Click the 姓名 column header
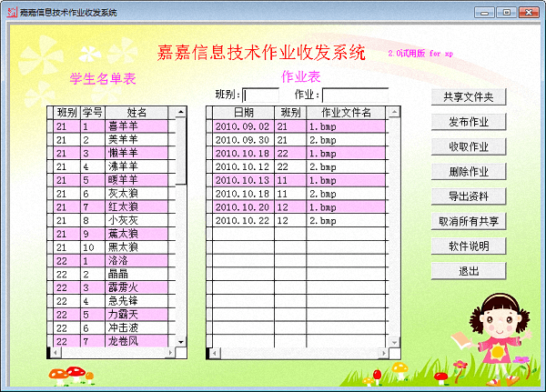Image resolution: width=546 pixels, height=392 pixels. (x=136, y=113)
